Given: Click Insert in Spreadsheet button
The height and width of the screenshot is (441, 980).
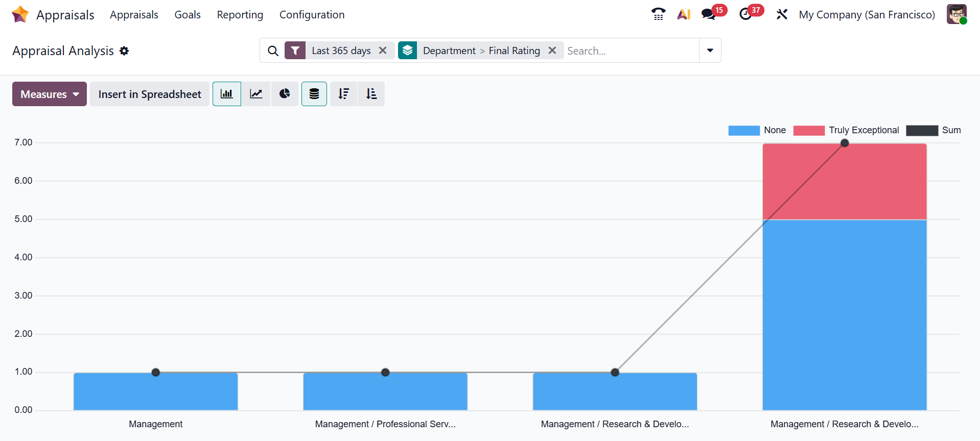Looking at the screenshot, I should click(x=150, y=94).
